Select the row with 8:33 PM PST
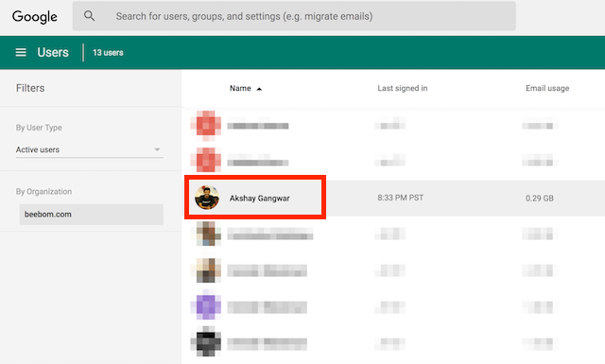 [393, 198]
